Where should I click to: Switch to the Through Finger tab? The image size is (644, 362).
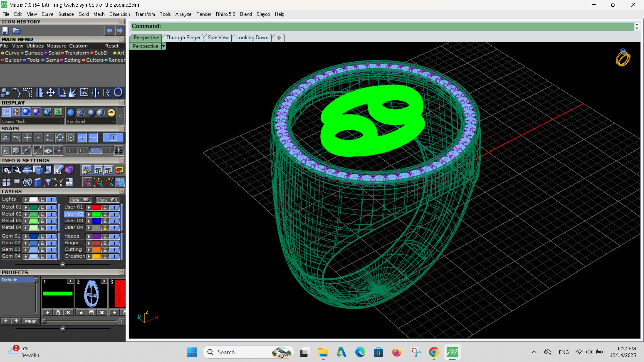pyautogui.click(x=183, y=37)
